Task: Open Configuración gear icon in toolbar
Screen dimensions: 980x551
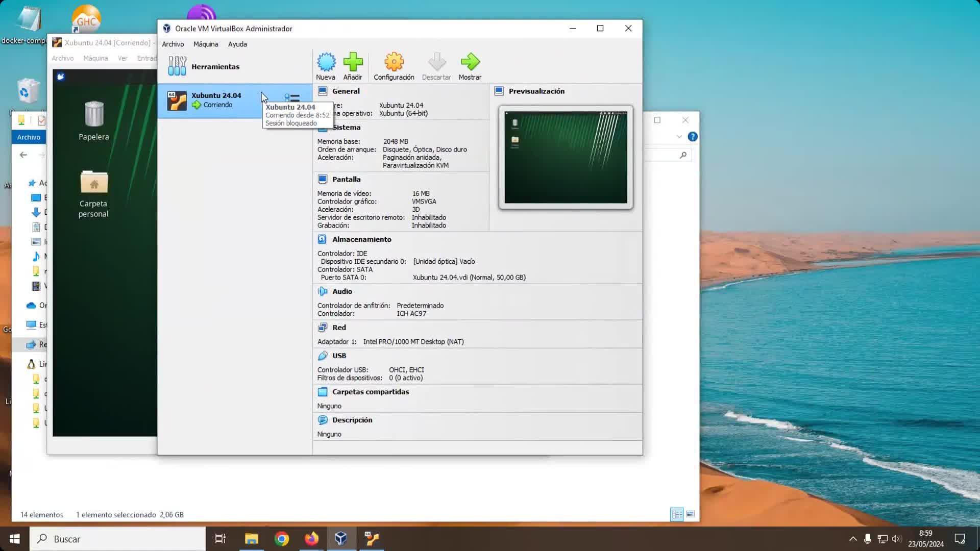Action: tap(394, 63)
